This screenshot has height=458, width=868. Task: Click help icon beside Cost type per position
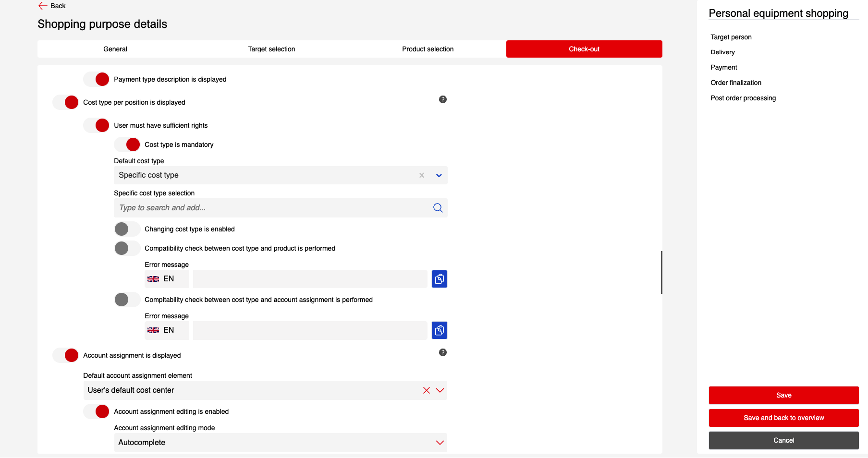tap(442, 99)
